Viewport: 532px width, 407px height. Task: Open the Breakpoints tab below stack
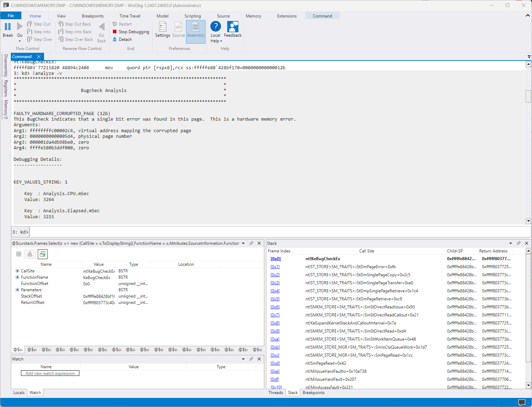click(314, 393)
